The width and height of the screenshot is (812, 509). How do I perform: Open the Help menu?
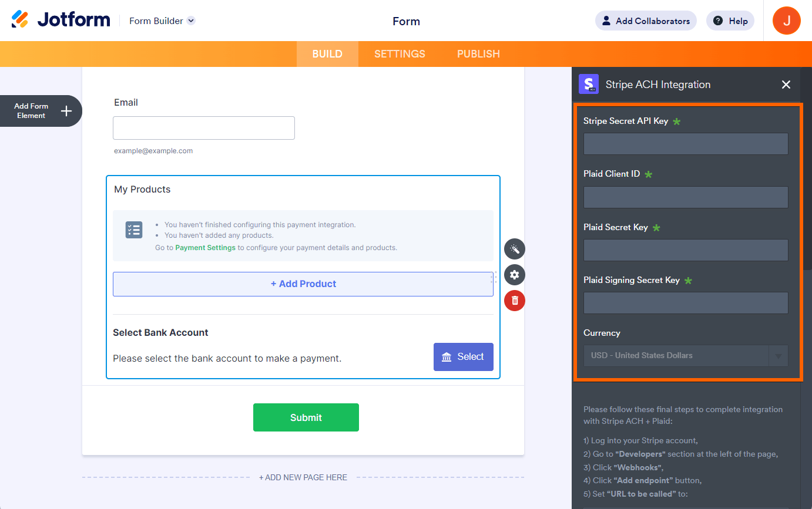click(730, 21)
